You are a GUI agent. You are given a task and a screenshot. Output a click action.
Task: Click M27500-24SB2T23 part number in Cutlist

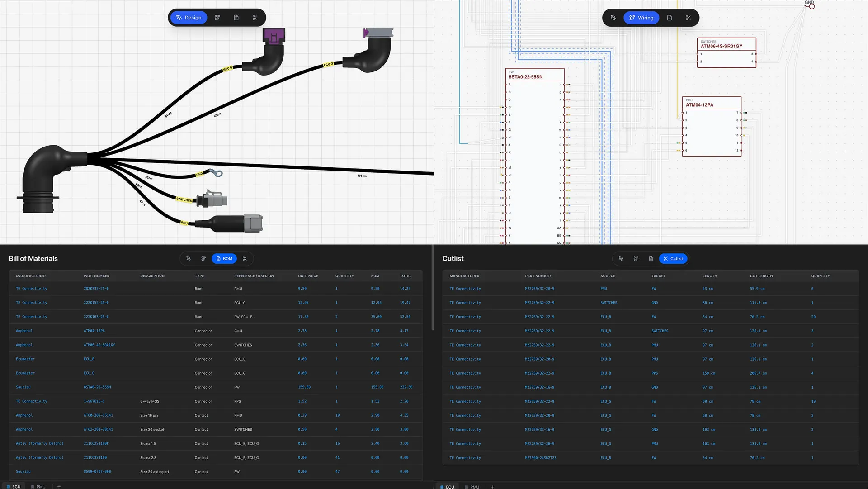(x=541, y=458)
